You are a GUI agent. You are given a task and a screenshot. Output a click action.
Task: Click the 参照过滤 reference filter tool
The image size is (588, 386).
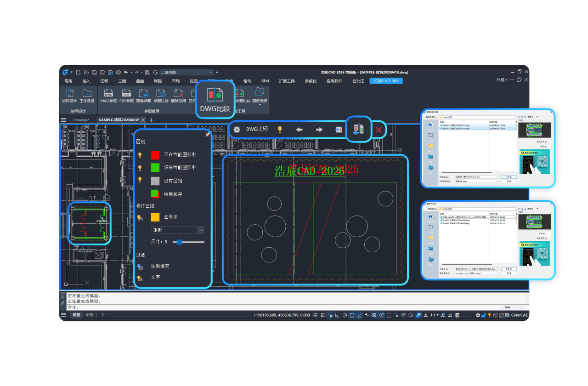coord(161,96)
